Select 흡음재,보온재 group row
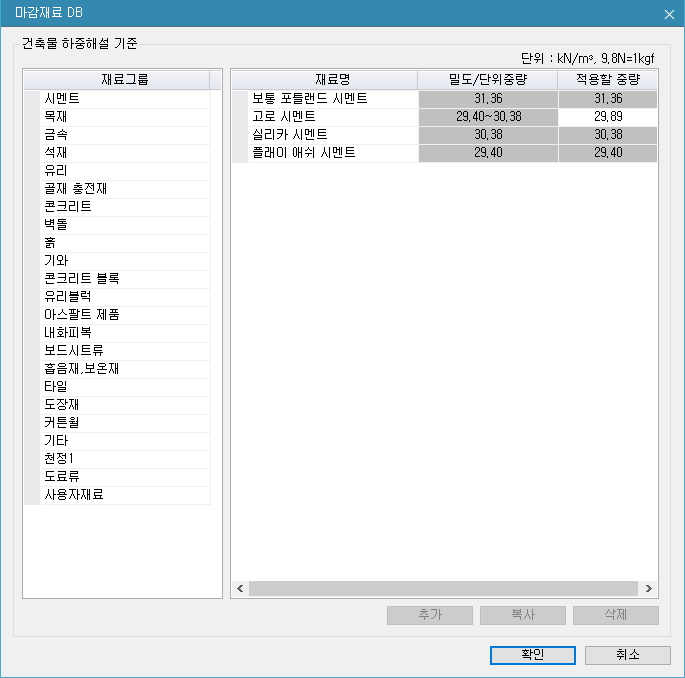This screenshot has width=685, height=678. (125, 369)
